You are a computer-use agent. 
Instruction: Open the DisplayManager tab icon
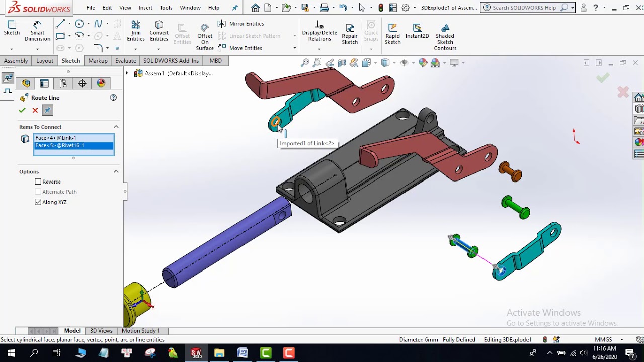[x=101, y=83]
